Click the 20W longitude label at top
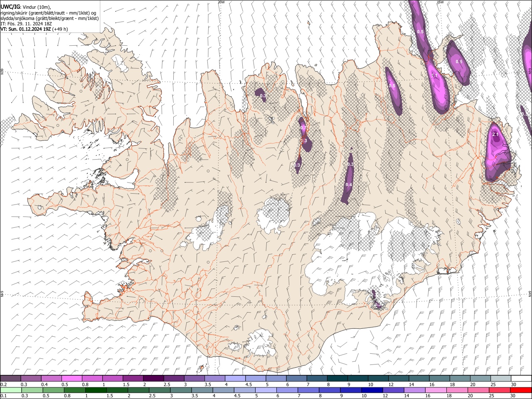This screenshot has height=399, width=532. point(221,2)
